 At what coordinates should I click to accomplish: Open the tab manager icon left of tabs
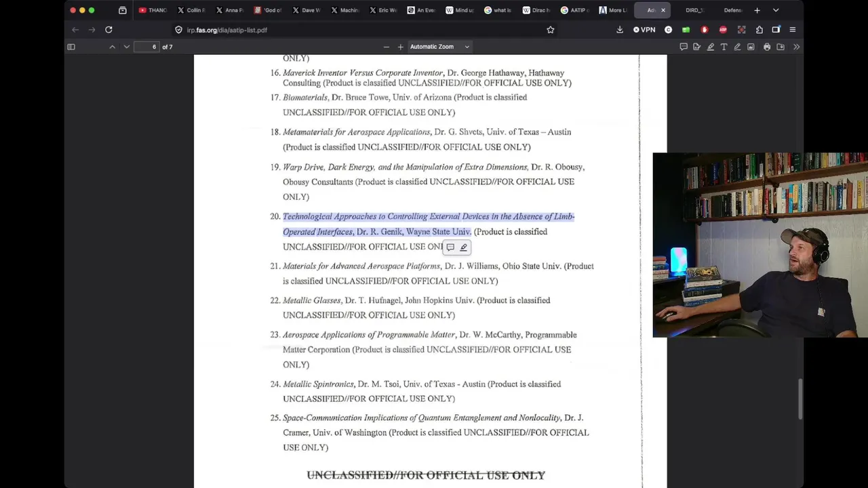click(x=122, y=10)
